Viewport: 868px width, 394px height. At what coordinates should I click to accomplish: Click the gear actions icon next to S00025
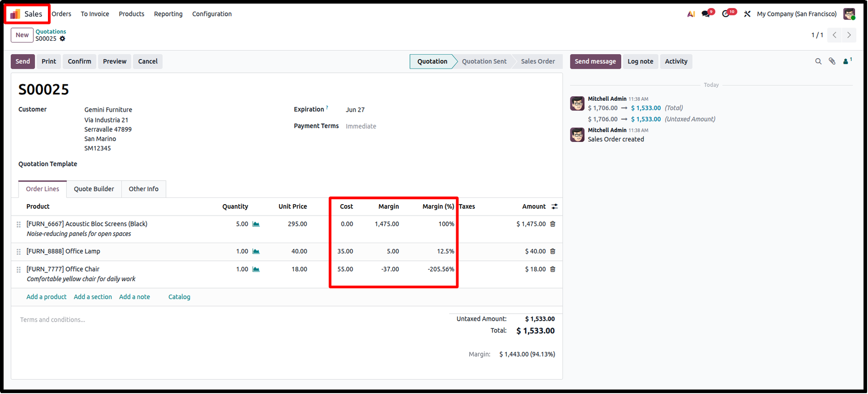click(x=62, y=39)
